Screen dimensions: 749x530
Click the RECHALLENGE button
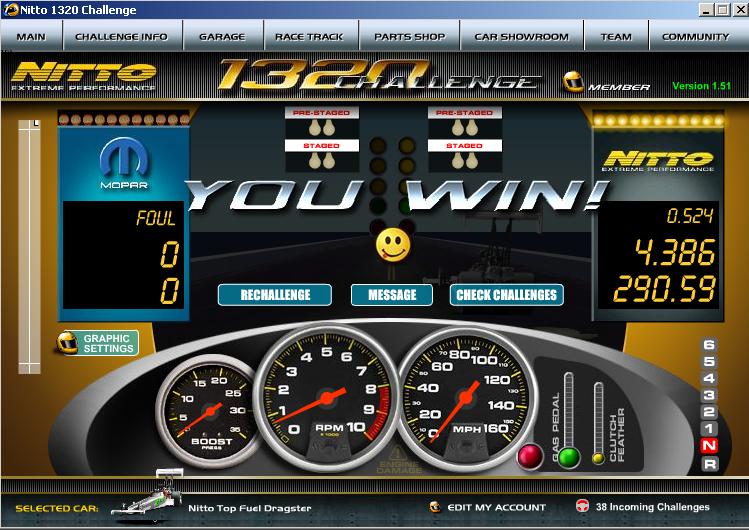(x=275, y=295)
